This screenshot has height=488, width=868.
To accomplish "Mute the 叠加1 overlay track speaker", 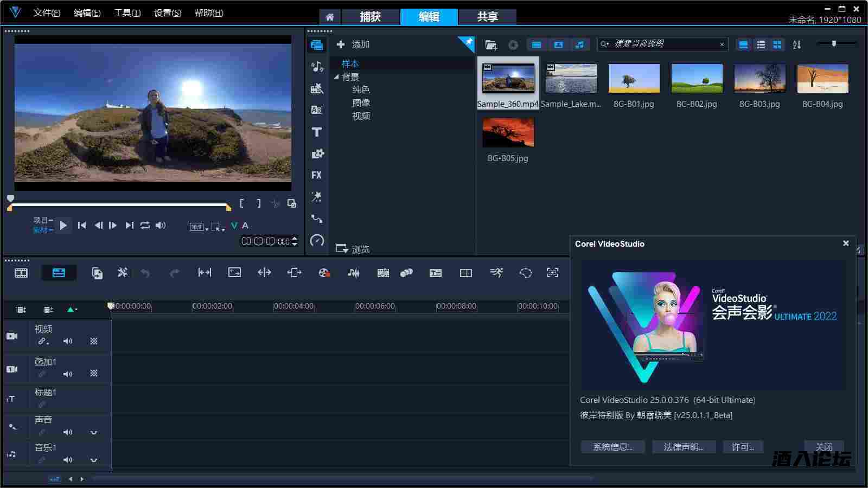I will pyautogui.click(x=67, y=374).
